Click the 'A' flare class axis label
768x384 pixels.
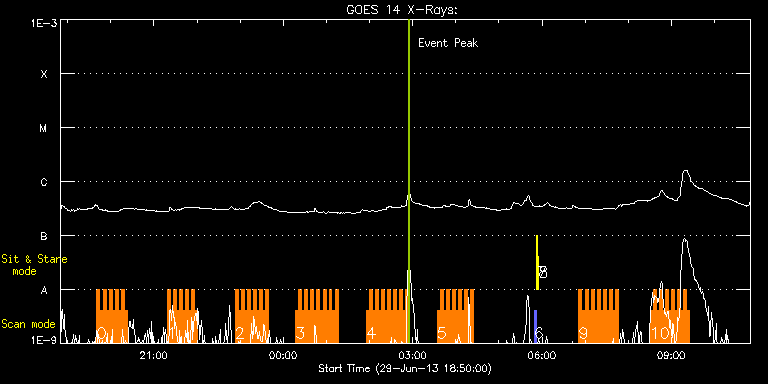44,290
